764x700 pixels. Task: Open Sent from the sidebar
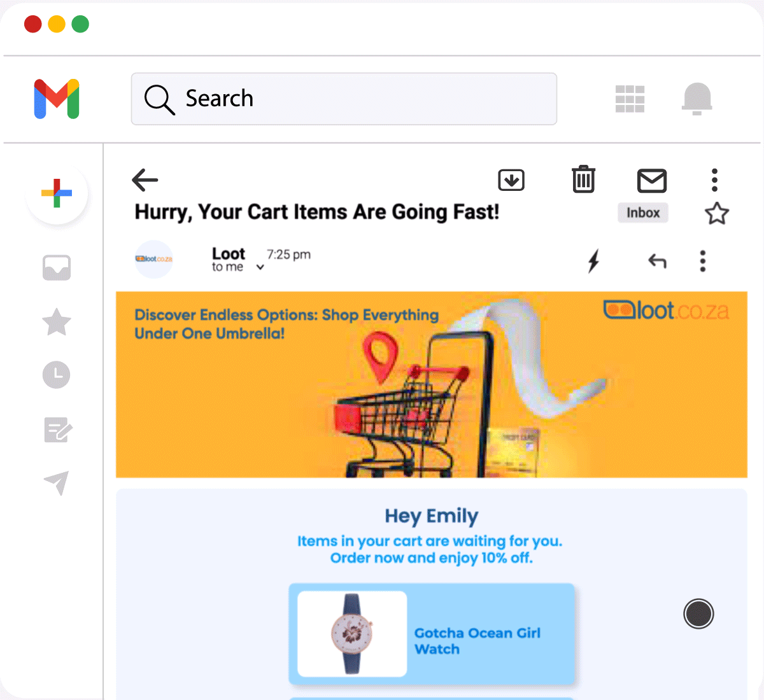coord(57,483)
